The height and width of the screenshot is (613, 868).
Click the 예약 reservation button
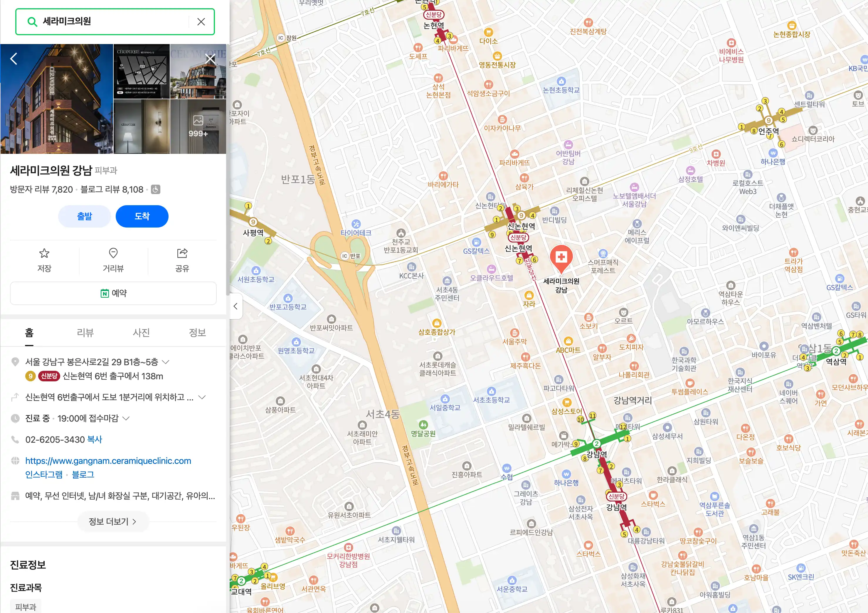tap(113, 293)
